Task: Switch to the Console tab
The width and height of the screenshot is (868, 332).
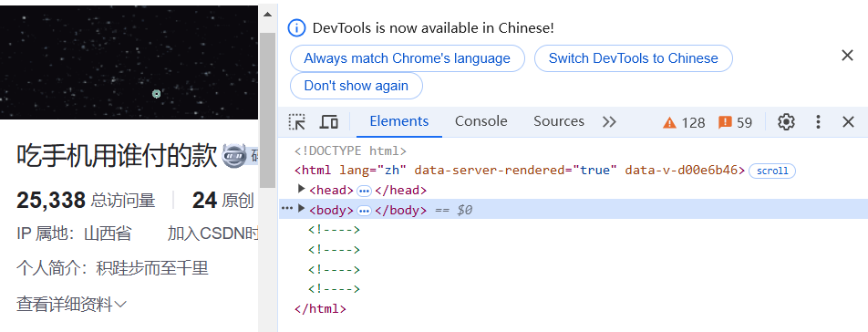Action: click(x=481, y=121)
